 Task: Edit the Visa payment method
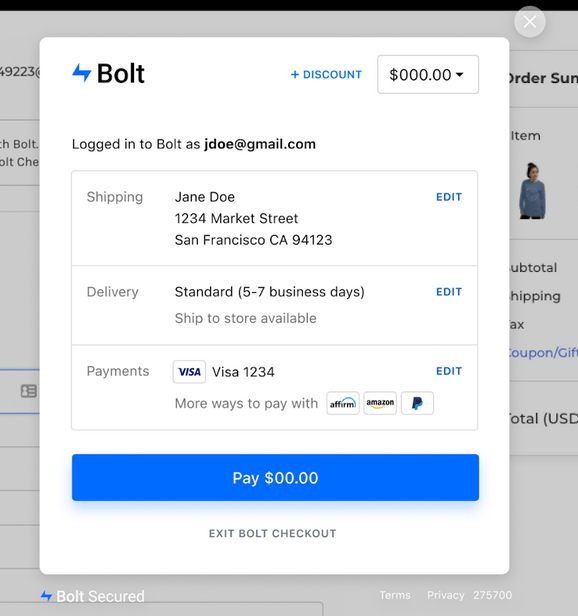(449, 371)
